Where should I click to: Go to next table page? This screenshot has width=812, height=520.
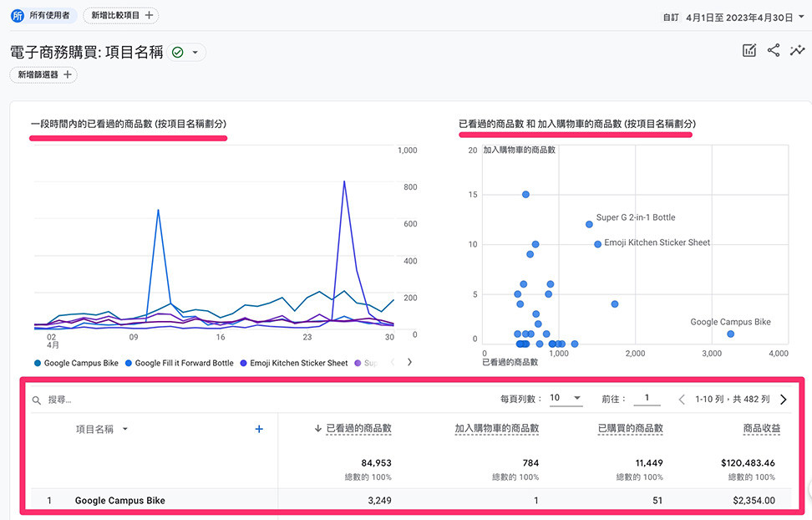pos(784,400)
